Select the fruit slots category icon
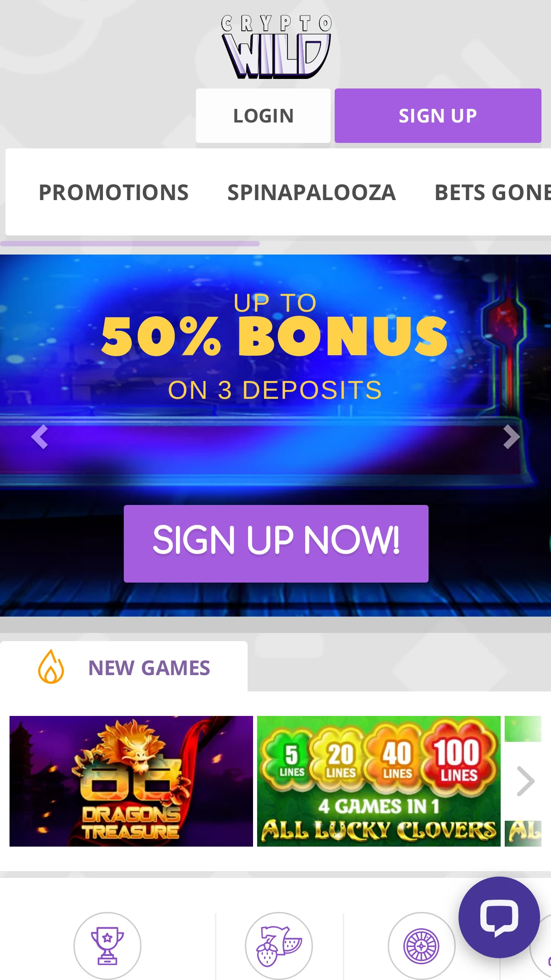 (x=279, y=946)
